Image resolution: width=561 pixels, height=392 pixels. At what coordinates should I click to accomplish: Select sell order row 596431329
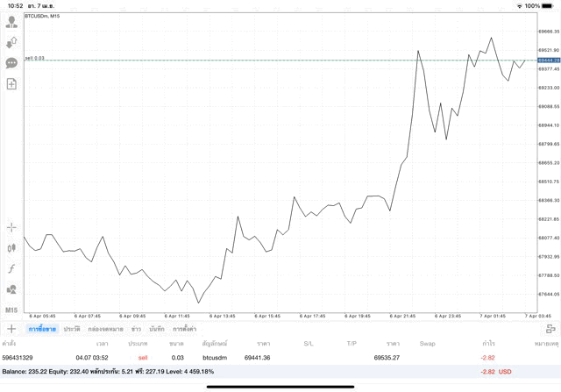(263, 358)
